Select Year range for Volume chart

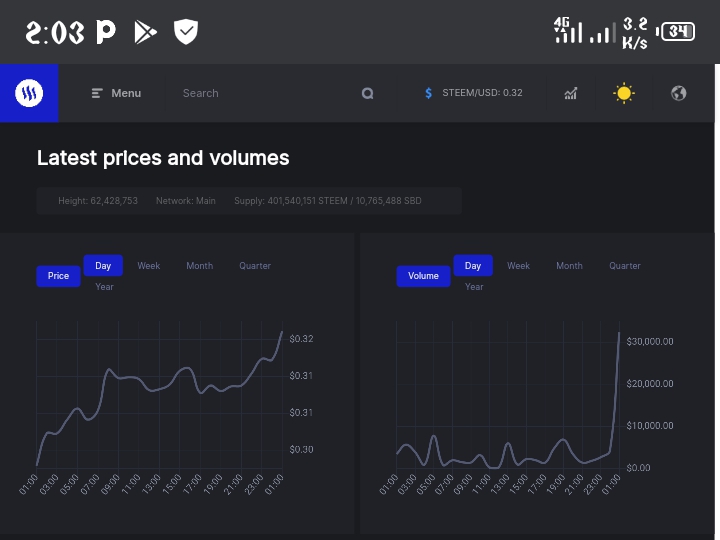click(x=474, y=287)
